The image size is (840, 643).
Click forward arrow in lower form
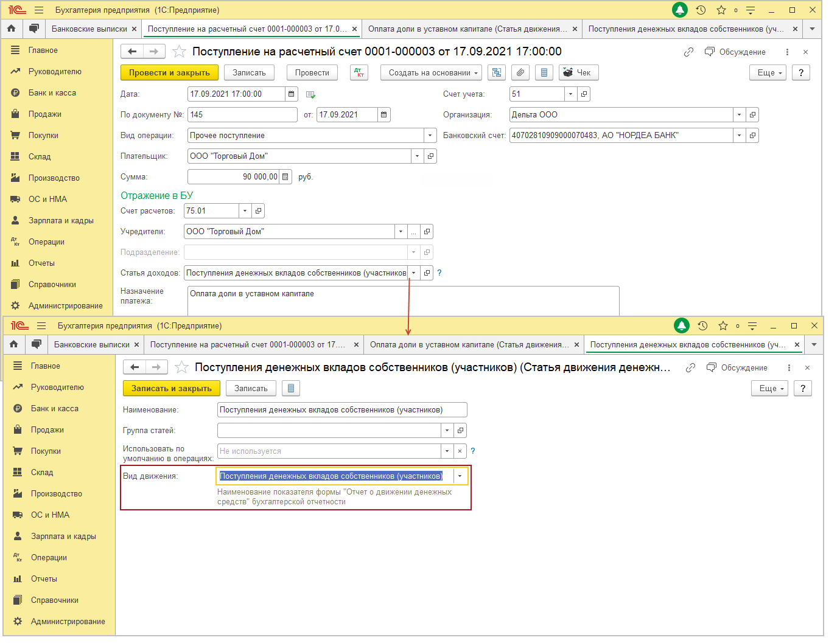(156, 367)
